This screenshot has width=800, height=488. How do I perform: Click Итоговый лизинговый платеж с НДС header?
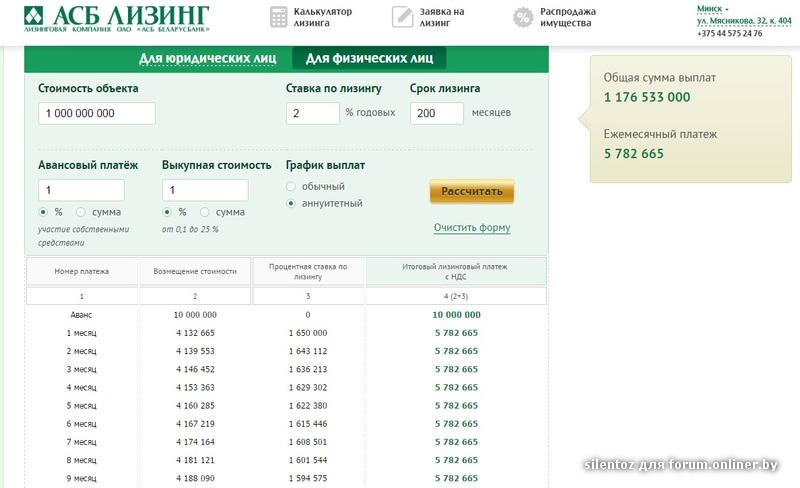[456, 271]
